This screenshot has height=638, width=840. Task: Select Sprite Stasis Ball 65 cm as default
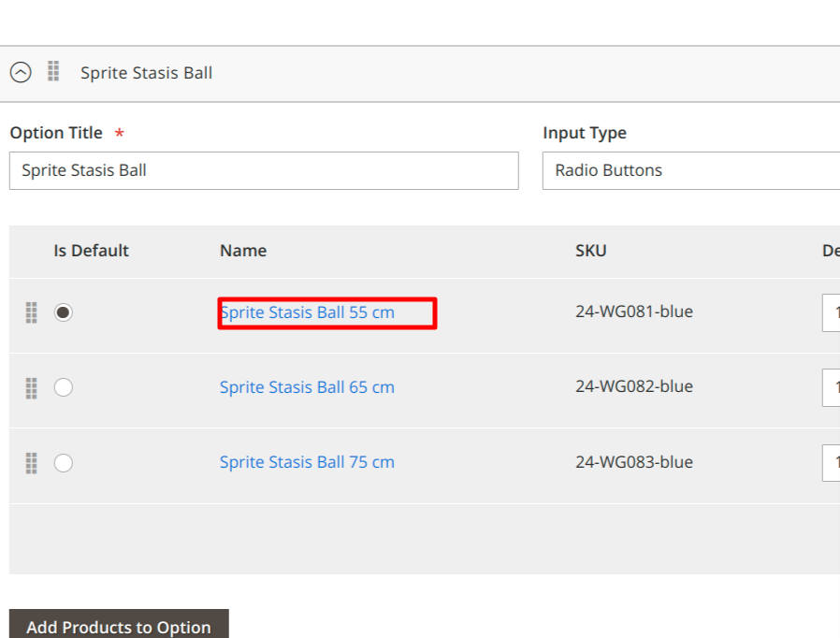[63, 386]
